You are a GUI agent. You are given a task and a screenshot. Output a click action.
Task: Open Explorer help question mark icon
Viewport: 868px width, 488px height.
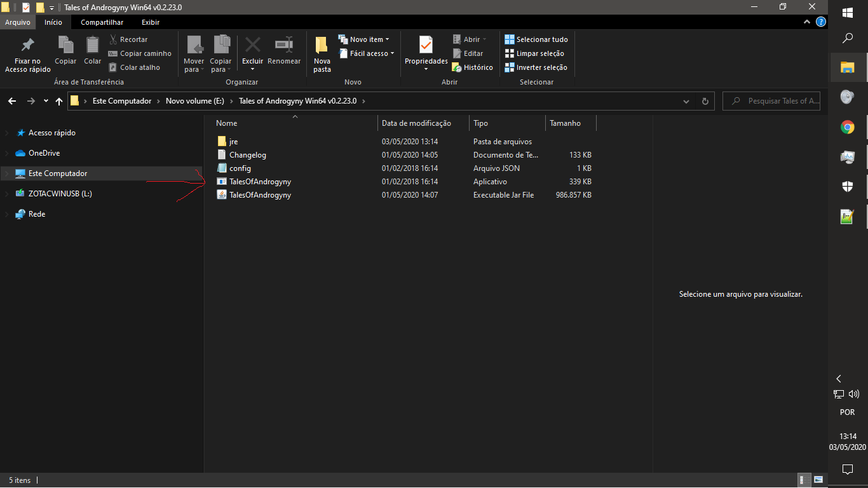click(x=821, y=22)
